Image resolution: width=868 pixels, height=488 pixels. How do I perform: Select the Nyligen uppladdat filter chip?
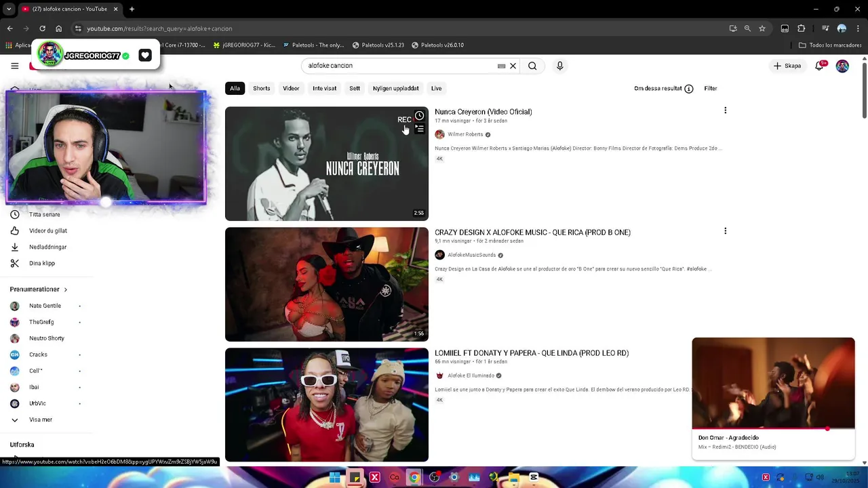[x=395, y=88]
